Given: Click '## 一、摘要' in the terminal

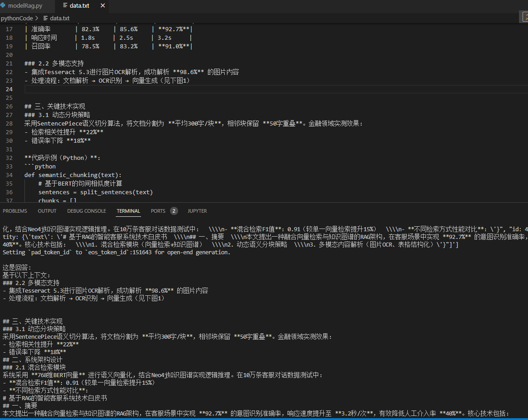Looking at the screenshot, I should pos(20,406).
